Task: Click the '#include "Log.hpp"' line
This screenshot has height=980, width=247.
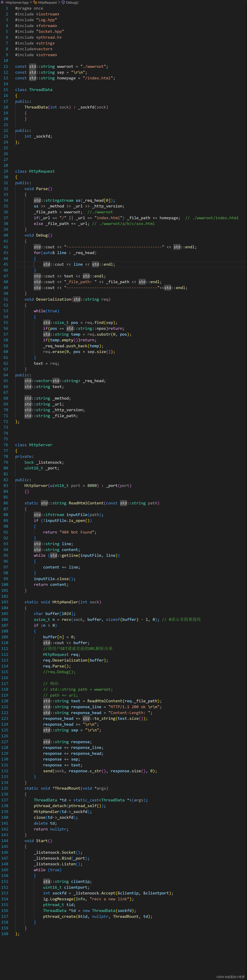Action: tap(36, 20)
